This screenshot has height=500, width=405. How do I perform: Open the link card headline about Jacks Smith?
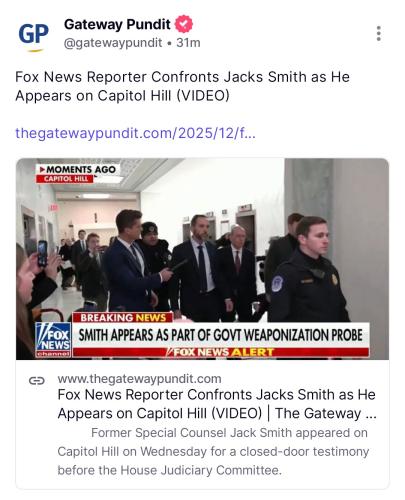coord(217,404)
